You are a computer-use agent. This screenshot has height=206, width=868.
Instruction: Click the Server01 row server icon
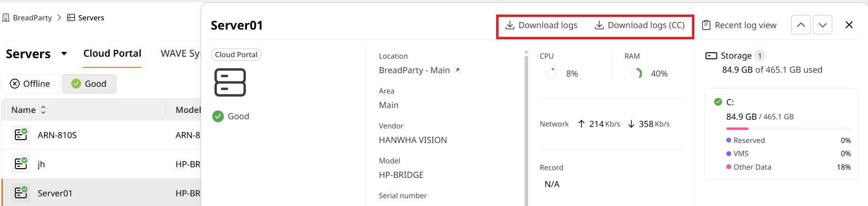21,193
